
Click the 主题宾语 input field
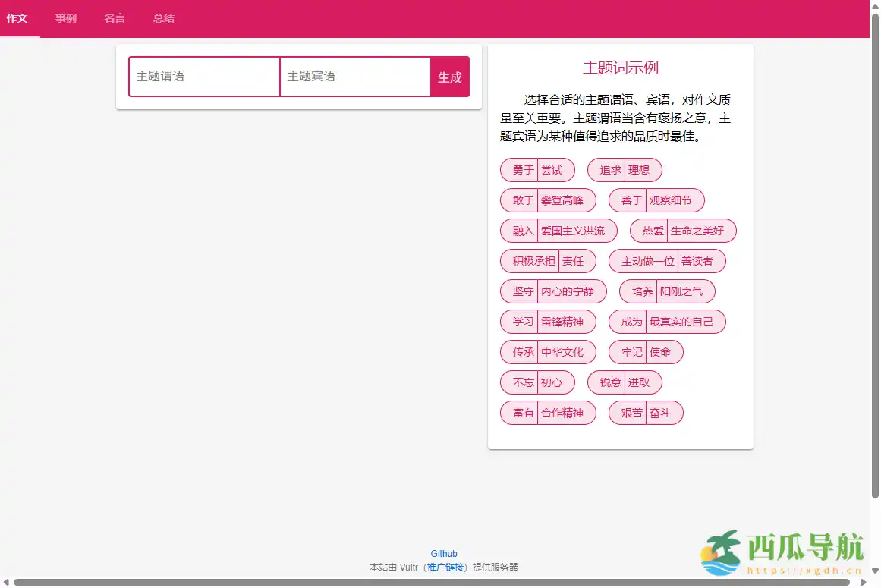coord(354,76)
